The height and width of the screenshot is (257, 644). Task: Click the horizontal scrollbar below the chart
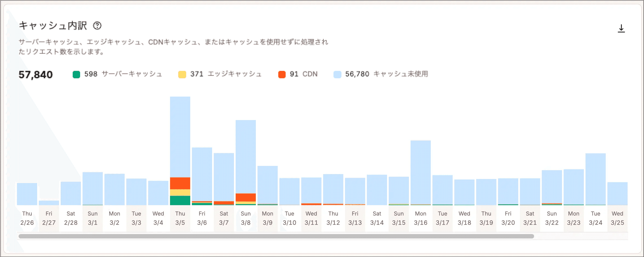tap(276, 236)
